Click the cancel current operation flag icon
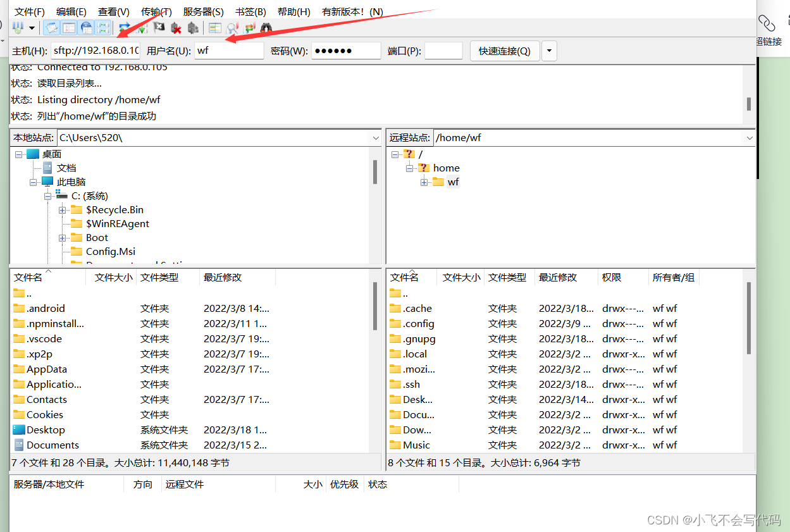 (159, 27)
